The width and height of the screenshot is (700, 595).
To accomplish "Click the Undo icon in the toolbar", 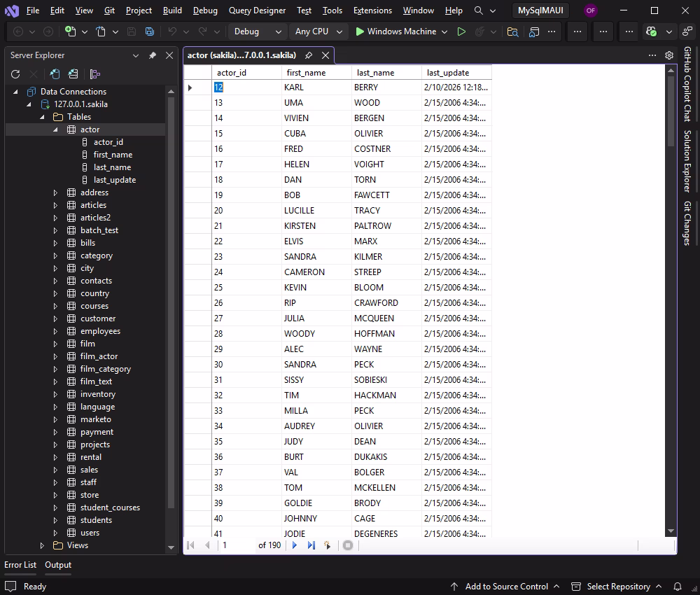I will [172, 31].
